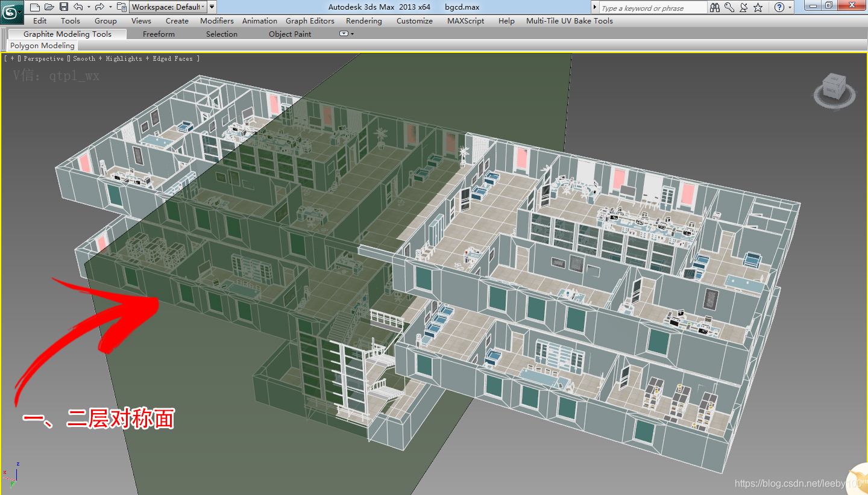Viewport: 868px width, 495px height.
Task: Switch to the Freeform ribbon tab
Action: (159, 34)
